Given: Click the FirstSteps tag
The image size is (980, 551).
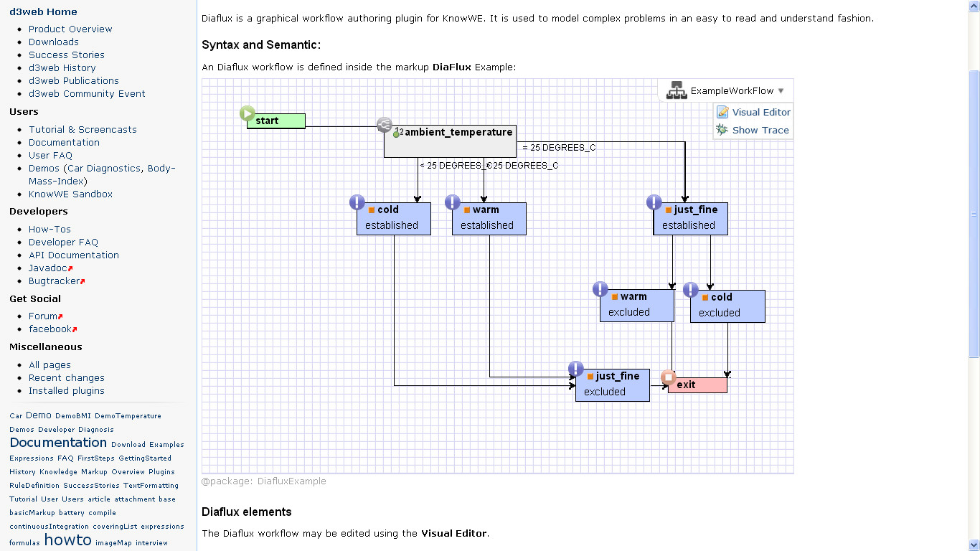Looking at the screenshot, I should (x=96, y=458).
